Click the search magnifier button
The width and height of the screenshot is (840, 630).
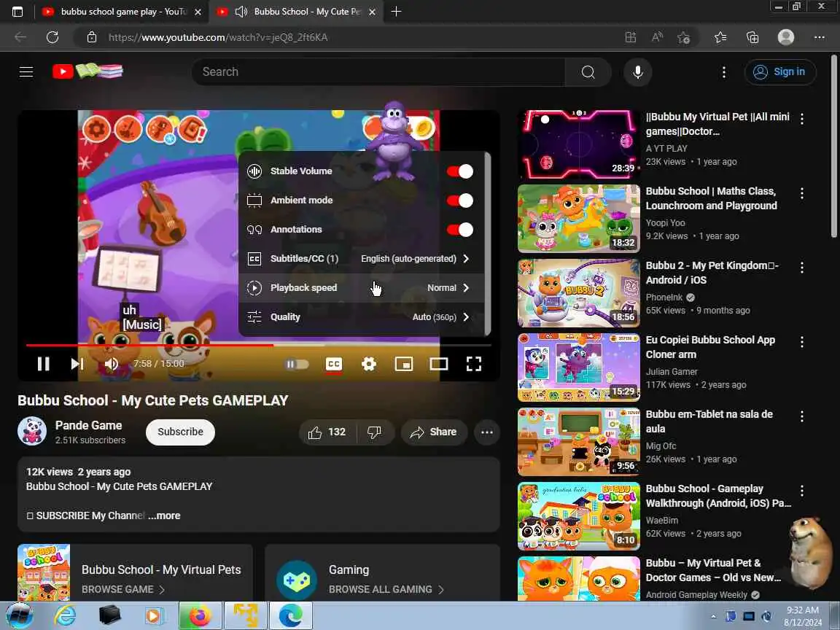tap(588, 71)
